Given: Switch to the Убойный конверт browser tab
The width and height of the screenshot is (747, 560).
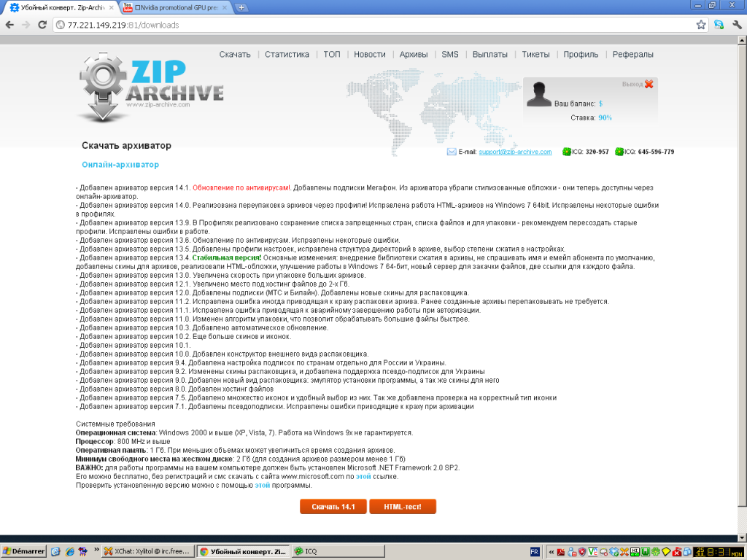Looking at the screenshot, I should click(61, 7).
